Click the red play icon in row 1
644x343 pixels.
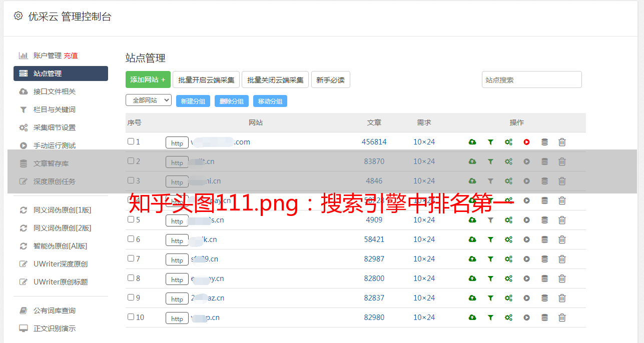pyautogui.click(x=526, y=142)
